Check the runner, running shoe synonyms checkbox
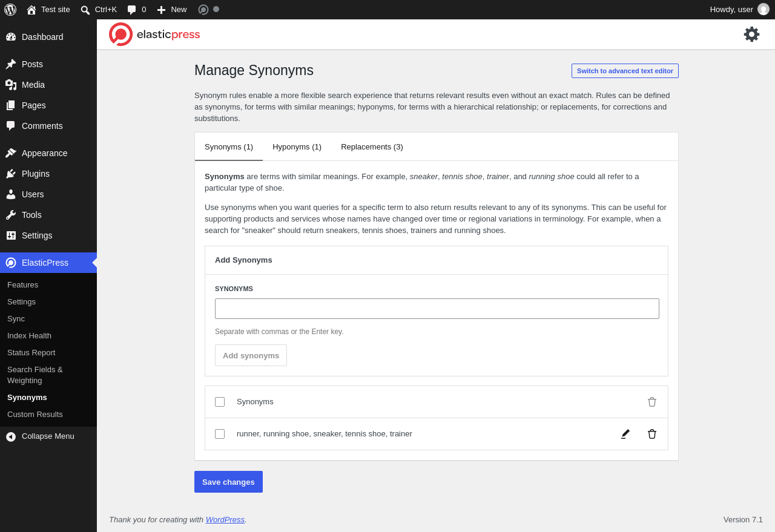The image size is (775, 532). [x=220, y=434]
